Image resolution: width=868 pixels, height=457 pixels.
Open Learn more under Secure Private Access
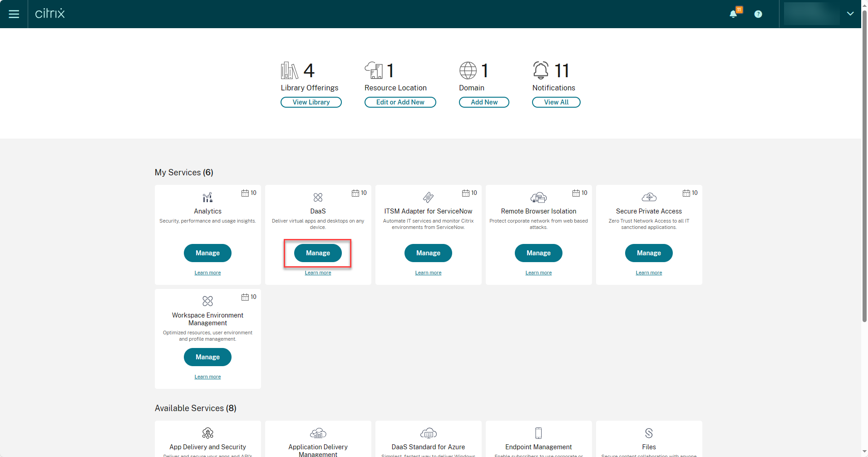pos(649,273)
